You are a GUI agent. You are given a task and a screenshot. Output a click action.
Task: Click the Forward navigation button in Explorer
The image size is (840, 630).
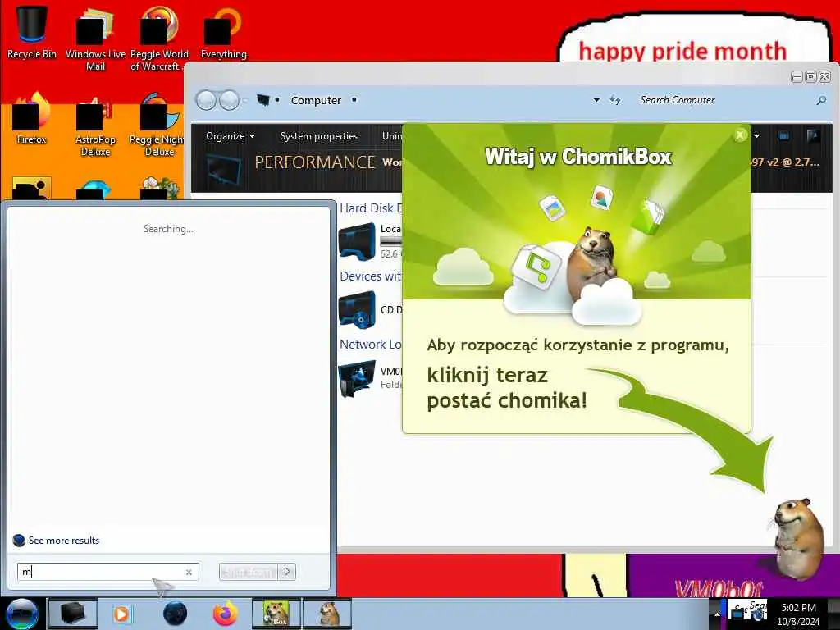230,100
